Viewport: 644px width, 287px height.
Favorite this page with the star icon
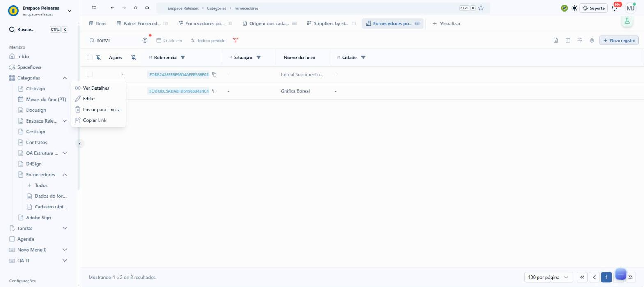[481, 8]
